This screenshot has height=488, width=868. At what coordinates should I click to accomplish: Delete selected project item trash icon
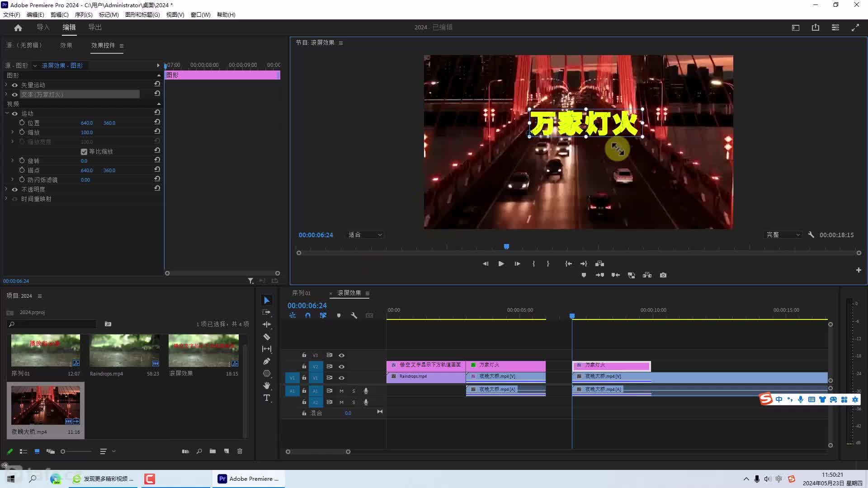point(240,451)
